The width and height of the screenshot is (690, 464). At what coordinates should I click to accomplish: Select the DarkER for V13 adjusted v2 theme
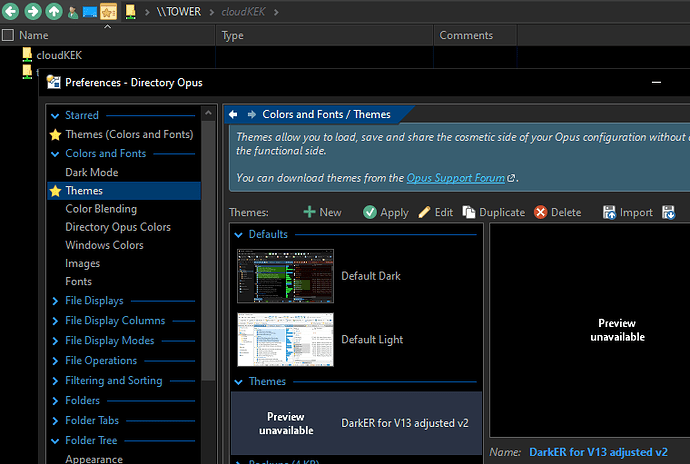[x=356, y=423]
